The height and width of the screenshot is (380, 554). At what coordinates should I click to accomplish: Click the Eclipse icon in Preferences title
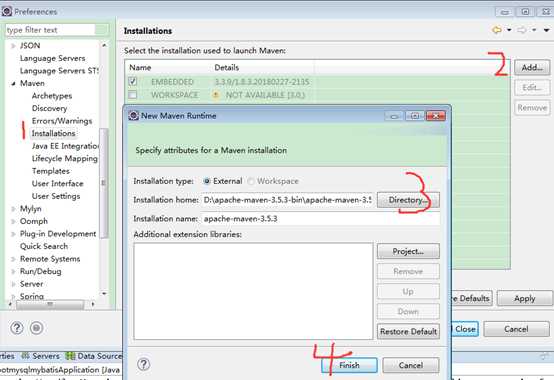coord(6,11)
